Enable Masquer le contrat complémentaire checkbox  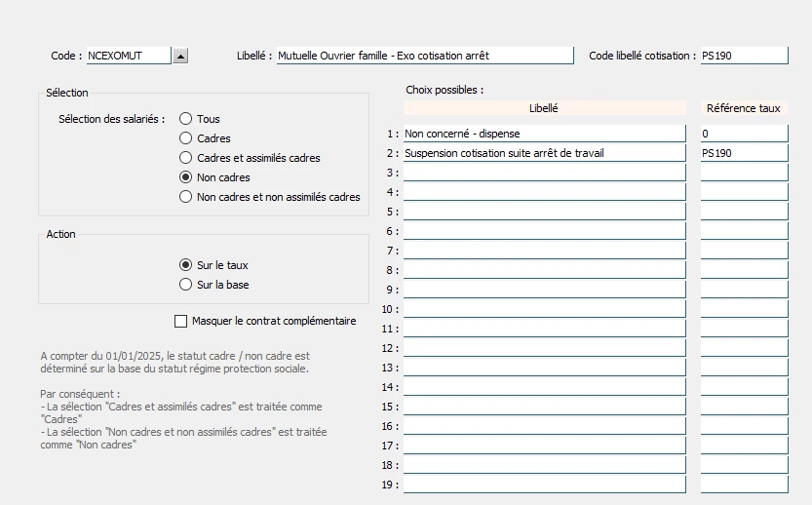[180, 321]
